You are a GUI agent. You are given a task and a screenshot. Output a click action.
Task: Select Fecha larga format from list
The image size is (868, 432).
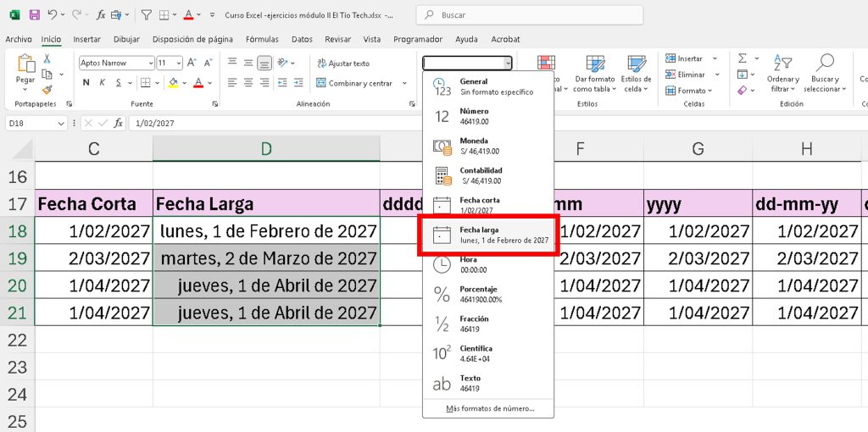(x=489, y=235)
